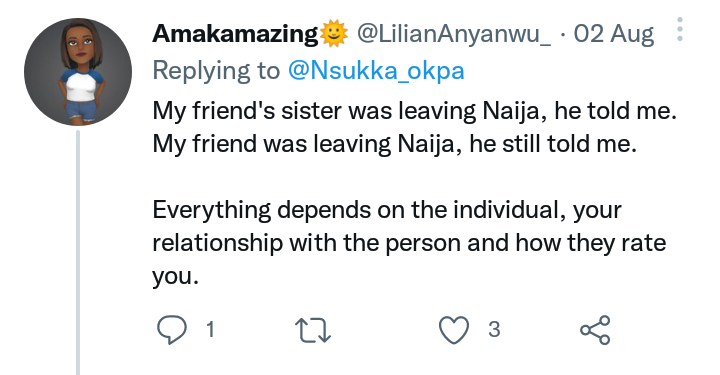Click the Amakamazing display name
Viewport: 720px width, 375px height.
235,34
